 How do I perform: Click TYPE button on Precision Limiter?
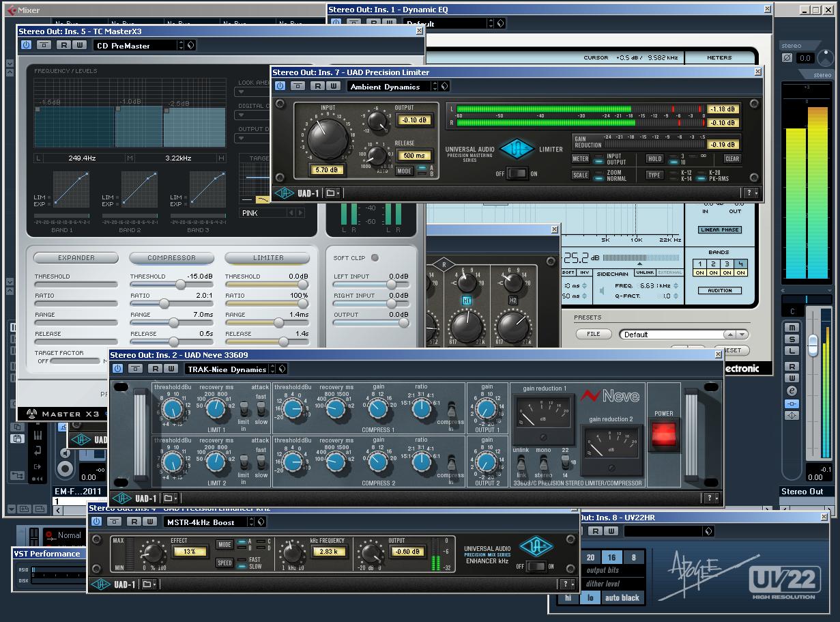(x=654, y=175)
